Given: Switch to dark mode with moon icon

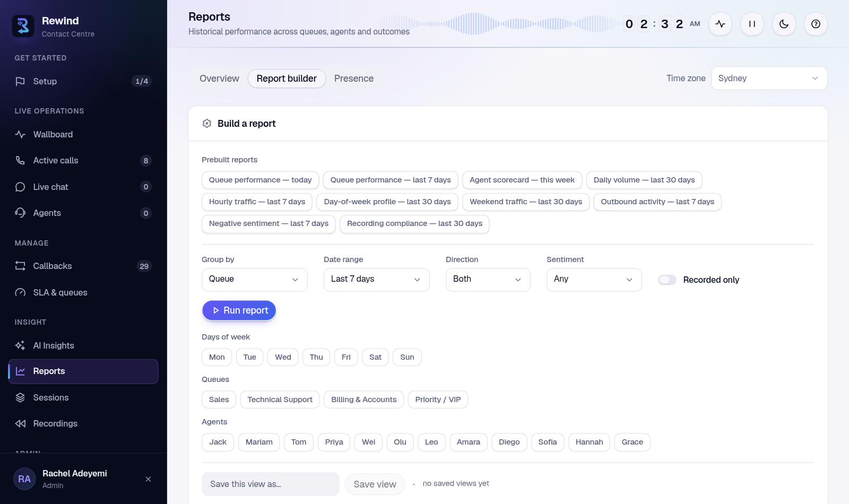Looking at the screenshot, I should [x=784, y=24].
